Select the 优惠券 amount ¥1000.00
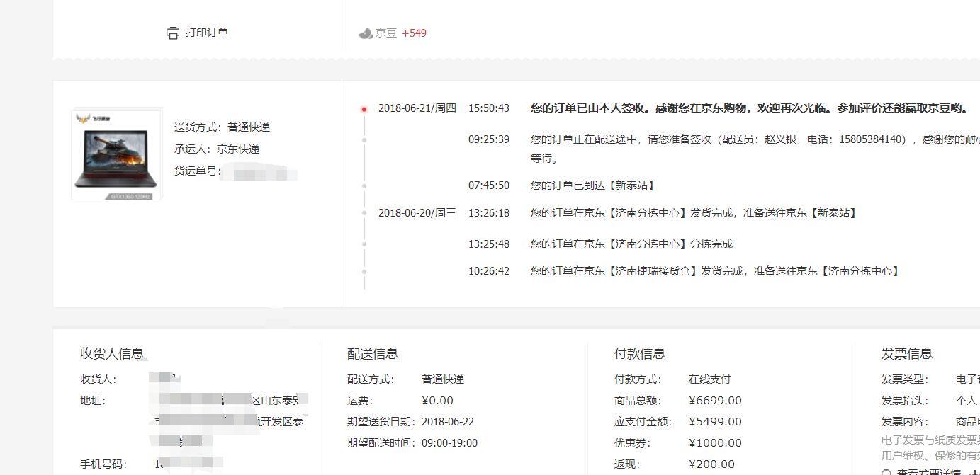The image size is (980, 475). (716, 443)
